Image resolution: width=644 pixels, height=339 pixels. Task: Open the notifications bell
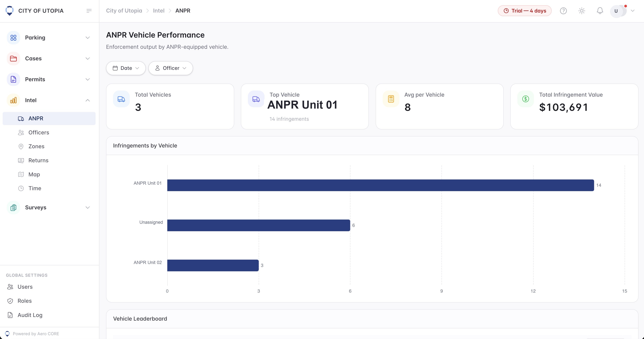(600, 11)
